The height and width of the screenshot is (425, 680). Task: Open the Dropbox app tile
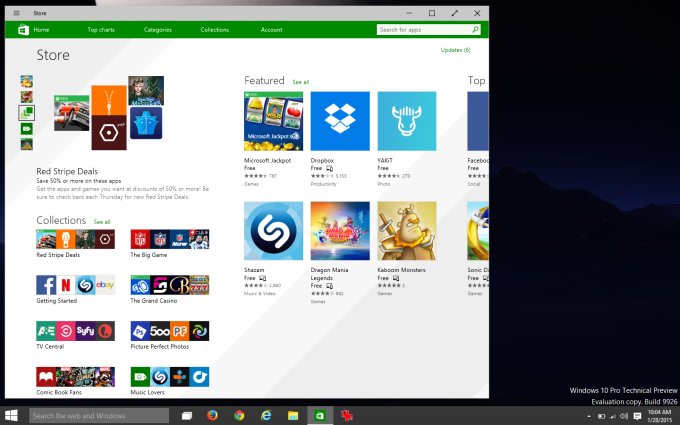(x=339, y=121)
